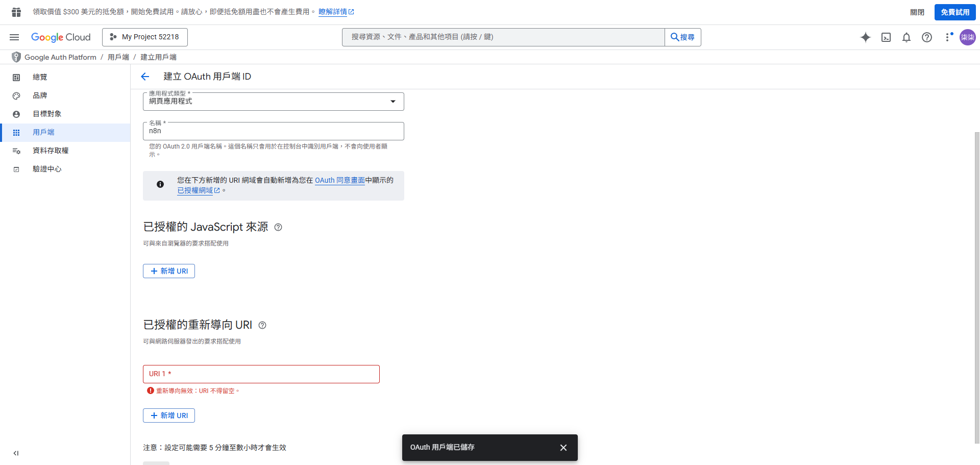Click the 免費試用 button
The height and width of the screenshot is (465, 980).
[954, 12]
